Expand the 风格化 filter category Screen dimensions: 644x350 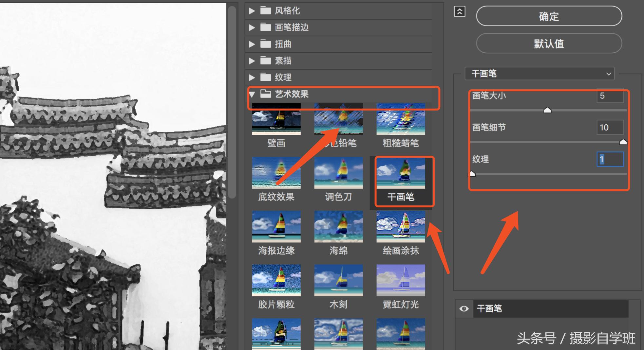[x=252, y=10]
